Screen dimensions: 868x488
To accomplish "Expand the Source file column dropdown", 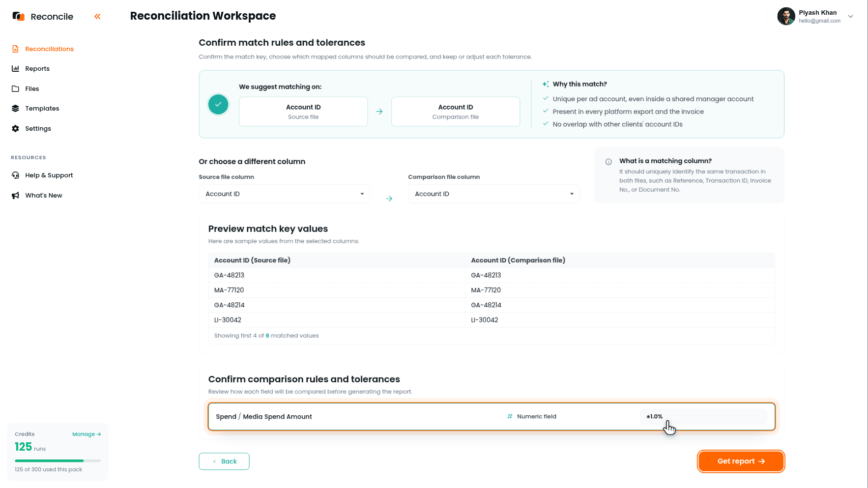I will coord(284,194).
